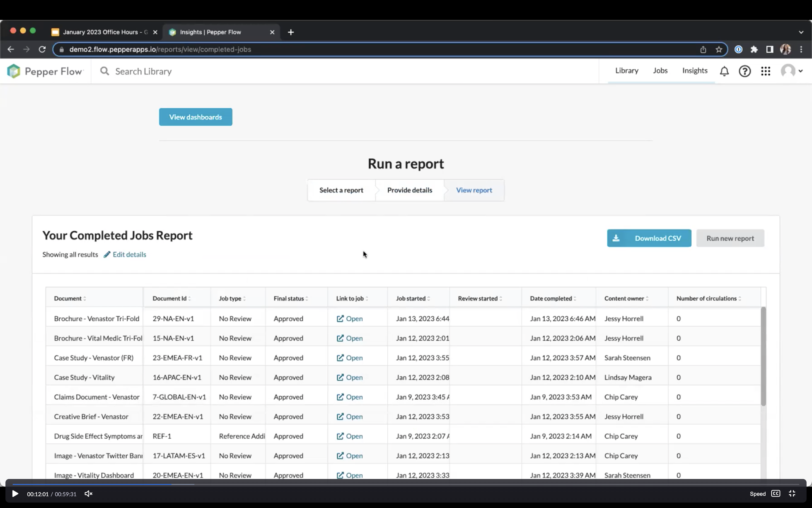Go to Insights in the navigation
This screenshot has width=812, height=508.
[x=695, y=71]
